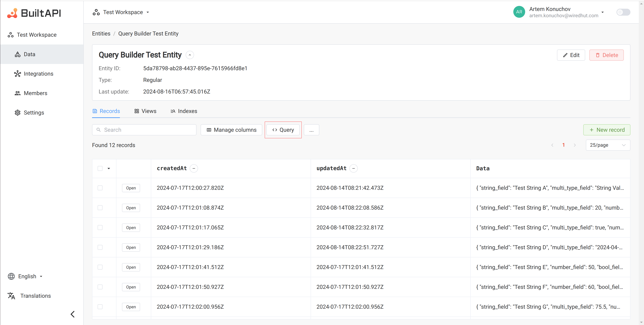
Task: Click the AR user avatar
Action: pos(519,12)
